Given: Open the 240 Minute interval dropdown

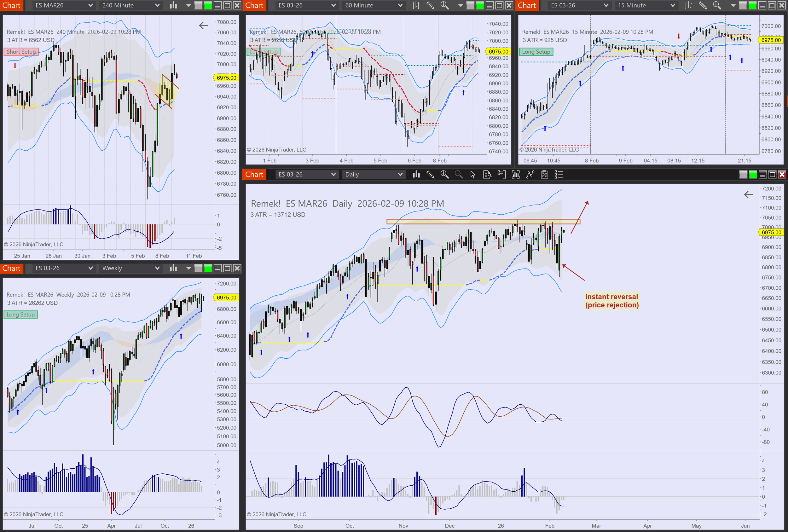Looking at the screenshot, I should tap(130, 5).
